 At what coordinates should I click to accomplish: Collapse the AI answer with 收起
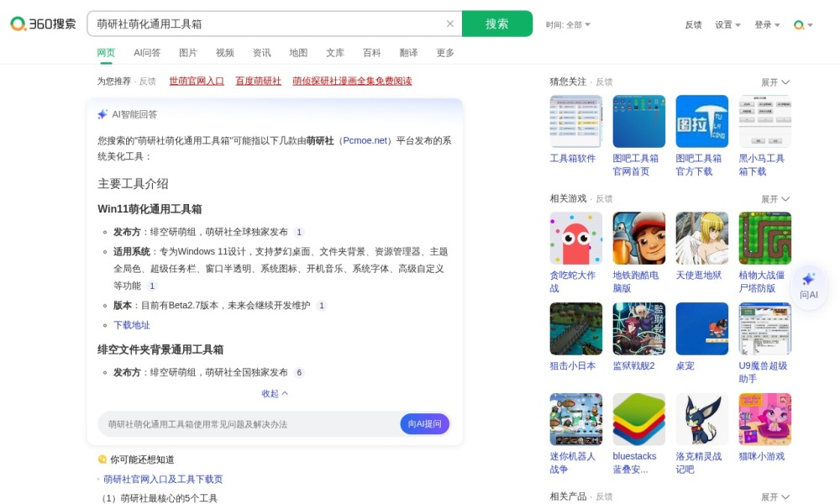pyautogui.click(x=275, y=393)
